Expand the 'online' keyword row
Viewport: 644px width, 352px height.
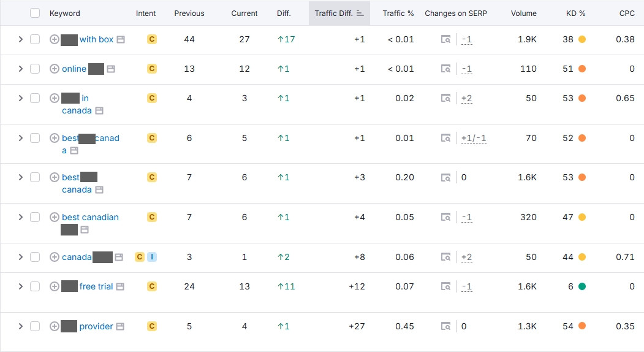pyautogui.click(x=21, y=69)
